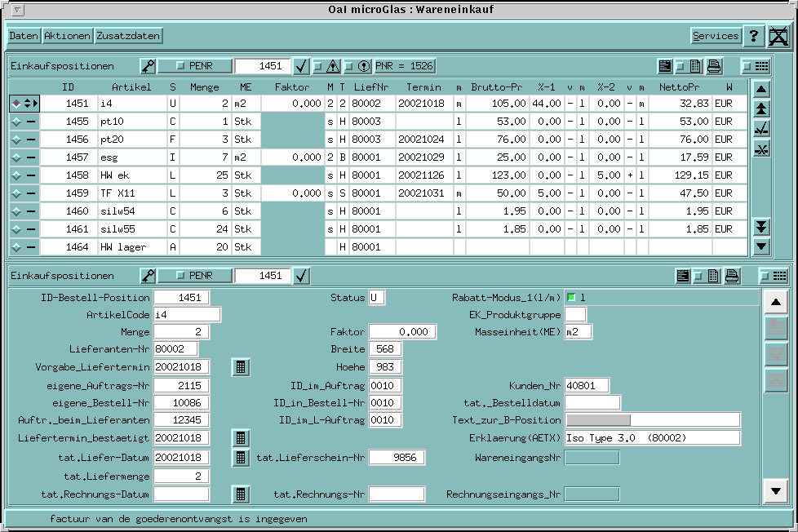
Task: Open the PENR selector in lower panel
Action: pyautogui.click(x=195, y=276)
